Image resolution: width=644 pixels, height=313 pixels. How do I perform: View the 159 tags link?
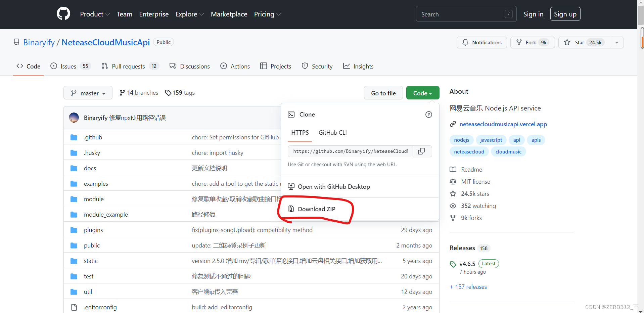point(180,93)
